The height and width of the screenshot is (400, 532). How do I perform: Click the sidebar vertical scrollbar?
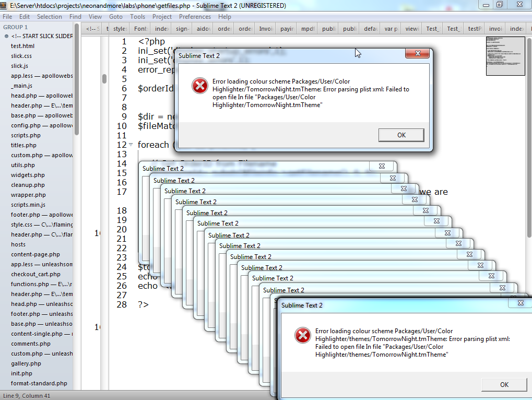(x=77, y=78)
